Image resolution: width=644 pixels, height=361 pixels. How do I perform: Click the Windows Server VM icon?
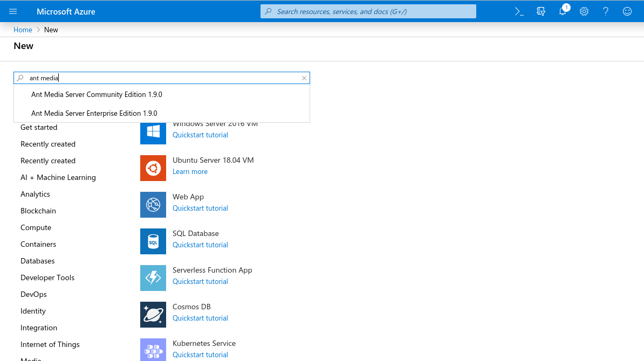[153, 133]
